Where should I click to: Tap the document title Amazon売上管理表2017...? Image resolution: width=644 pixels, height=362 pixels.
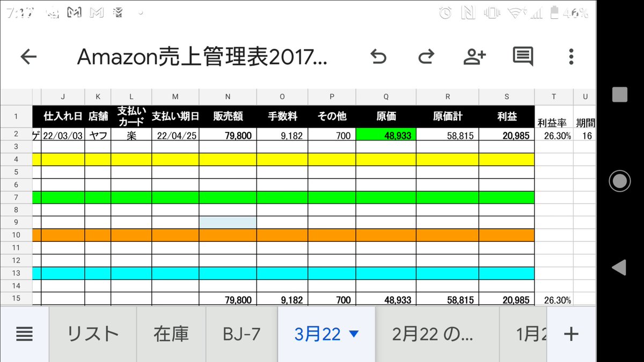(202, 57)
